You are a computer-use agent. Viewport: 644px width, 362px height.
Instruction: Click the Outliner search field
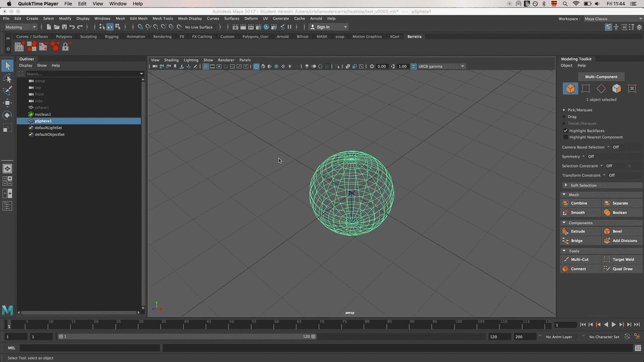[x=83, y=74]
